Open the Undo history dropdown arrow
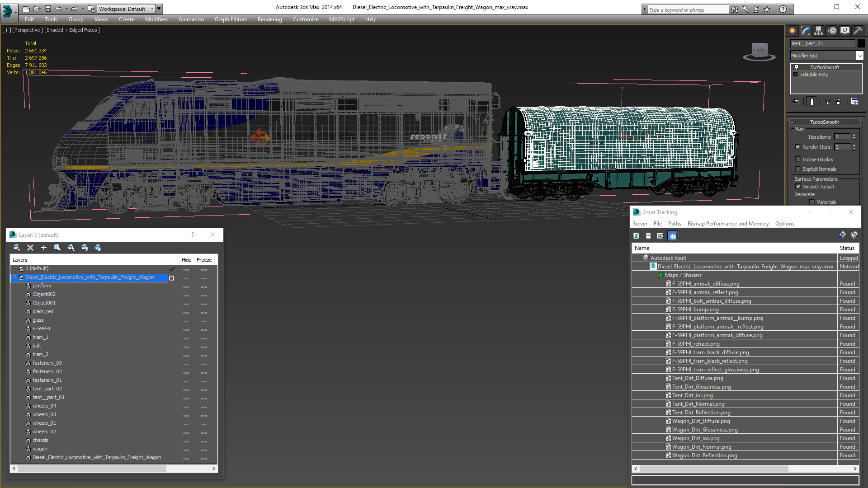This screenshot has height=488, width=868. pos(66,9)
